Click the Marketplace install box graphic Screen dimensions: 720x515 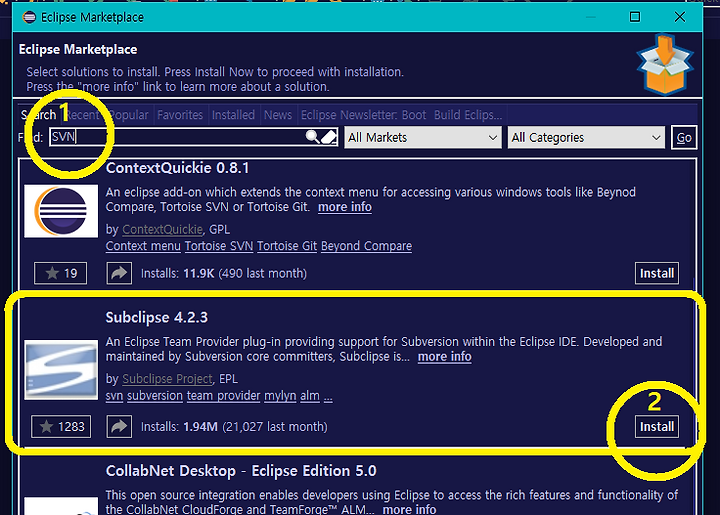coord(665,64)
